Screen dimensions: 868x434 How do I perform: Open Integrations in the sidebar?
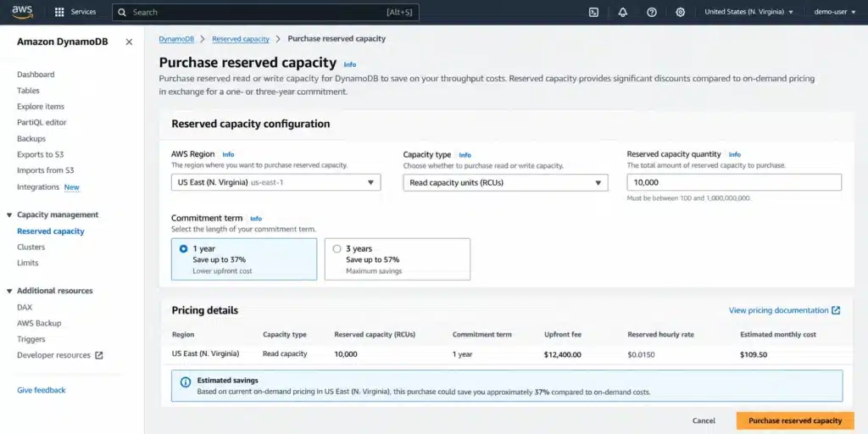(38, 187)
